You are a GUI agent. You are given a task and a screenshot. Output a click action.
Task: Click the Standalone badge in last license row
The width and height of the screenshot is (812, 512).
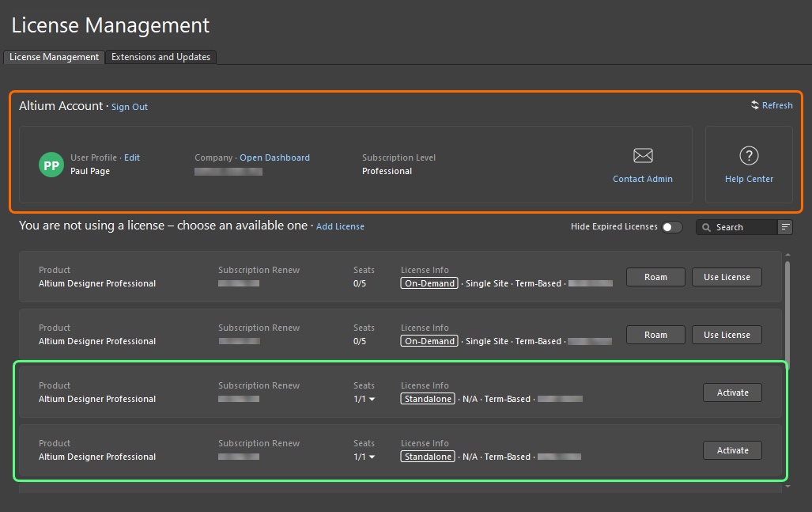click(x=428, y=457)
